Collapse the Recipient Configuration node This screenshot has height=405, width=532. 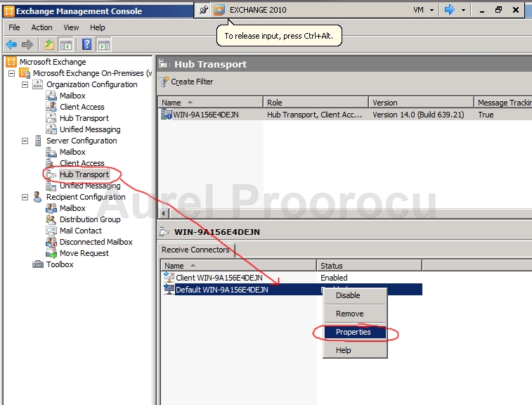pos(25,197)
